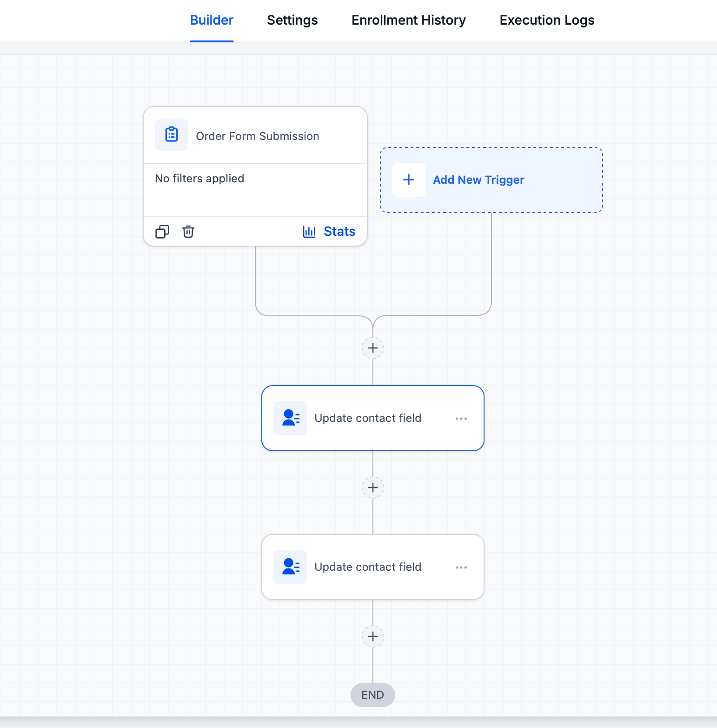Click the contact icon on first Update contact field
Viewport: 717px width, 728px height.
(x=290, y=418)
